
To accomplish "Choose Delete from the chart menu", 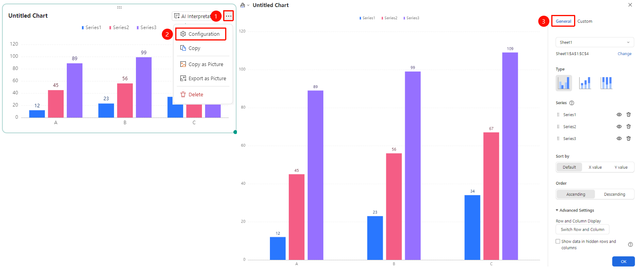I will point(203,94).
